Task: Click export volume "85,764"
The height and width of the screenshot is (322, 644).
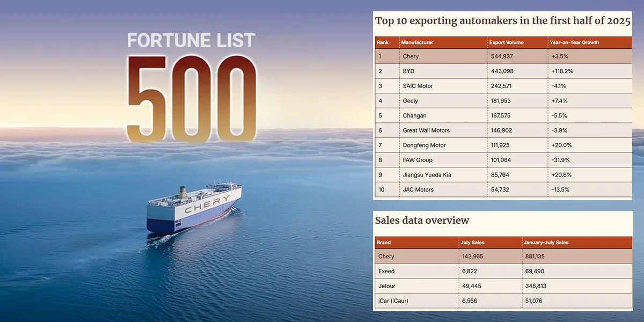Action: [x=500, y=175]
